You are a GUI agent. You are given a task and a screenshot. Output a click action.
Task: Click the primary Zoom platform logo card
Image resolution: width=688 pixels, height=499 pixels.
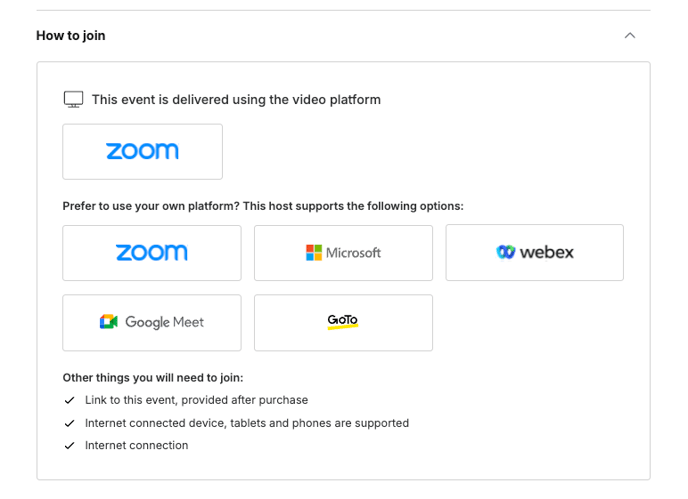(x=143, y=151)
